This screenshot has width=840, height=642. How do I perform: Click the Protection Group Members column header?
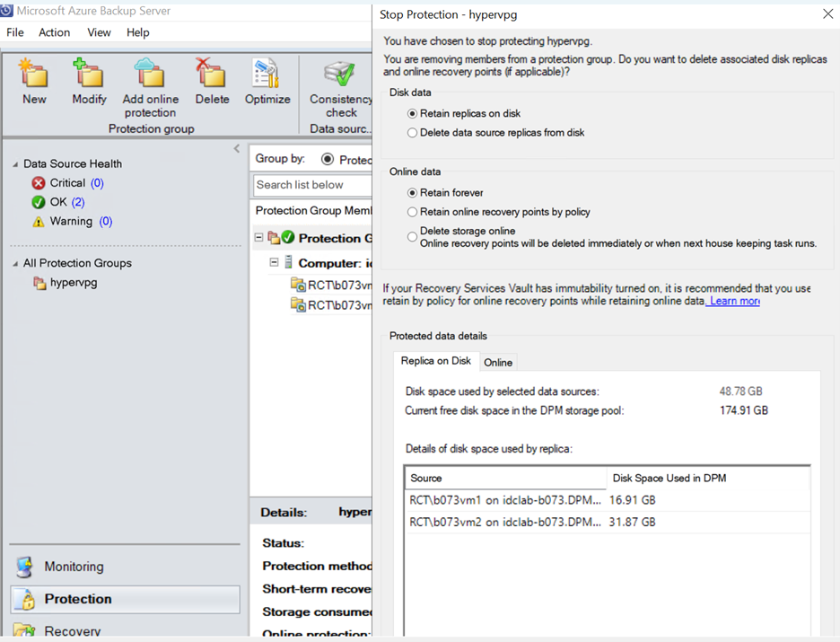[x=313, y=211]
